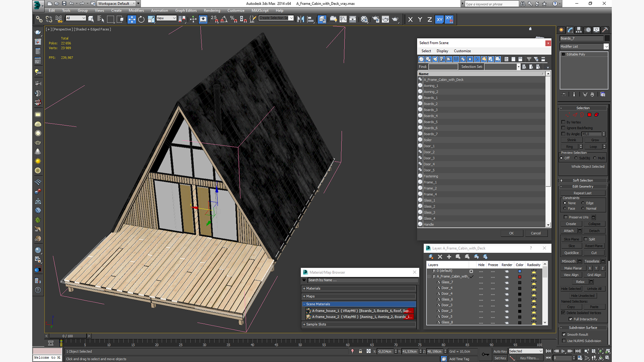Click OK in Select From Scene dialog

[511, 233]
